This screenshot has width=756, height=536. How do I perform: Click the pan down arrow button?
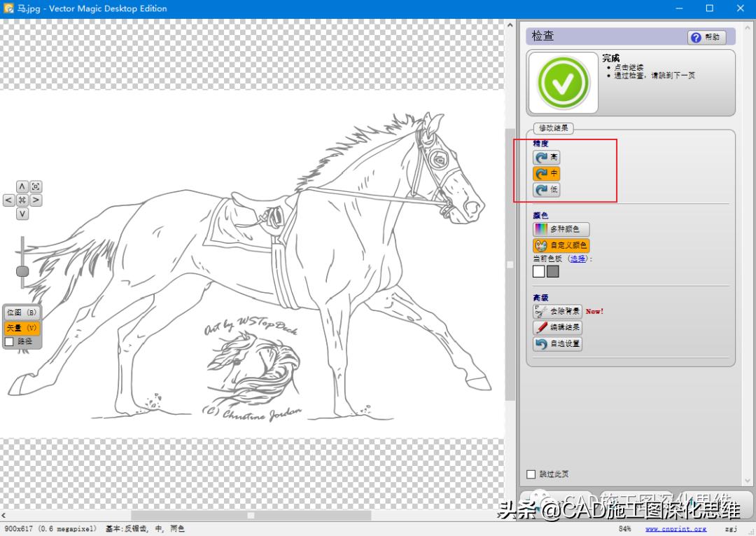click(x=22, y=214)
